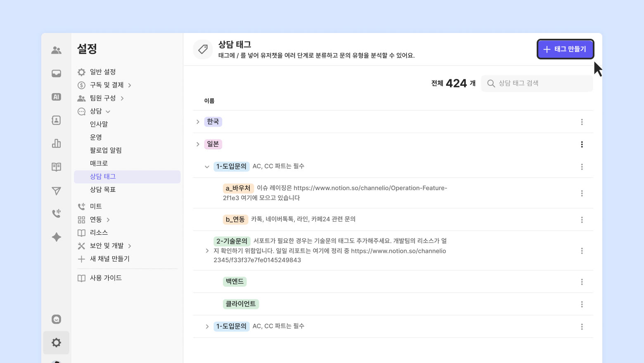Open 사용 가이드 link in sidebar
This screenshot has height=363, width=644.
[x=106, y=278]
